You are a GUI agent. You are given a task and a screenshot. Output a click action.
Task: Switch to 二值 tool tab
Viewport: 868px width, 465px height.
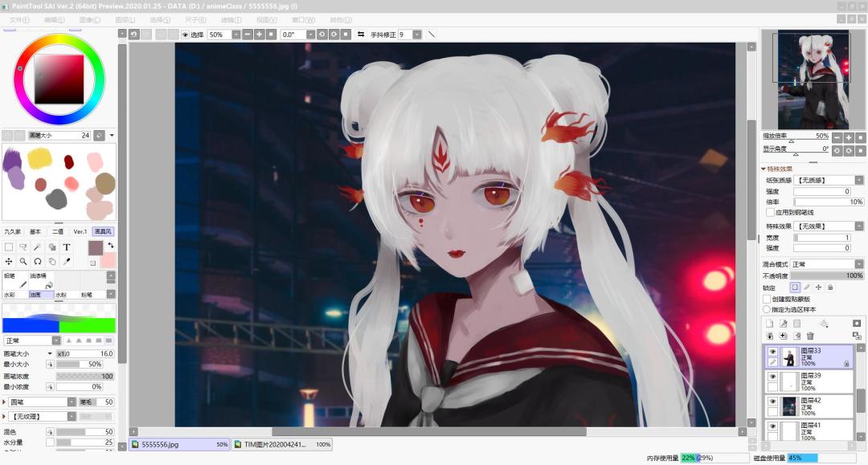pos(58,231)
